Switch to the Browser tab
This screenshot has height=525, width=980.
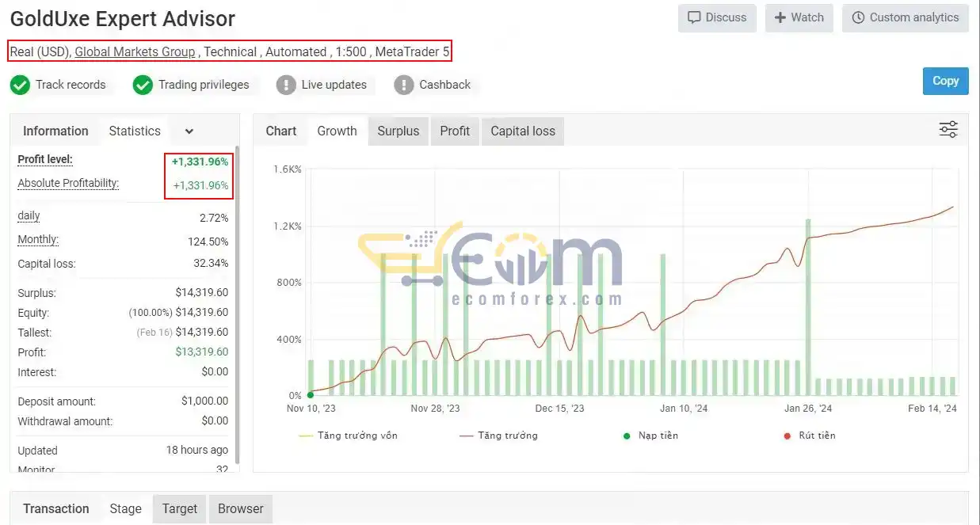[241, 509]
